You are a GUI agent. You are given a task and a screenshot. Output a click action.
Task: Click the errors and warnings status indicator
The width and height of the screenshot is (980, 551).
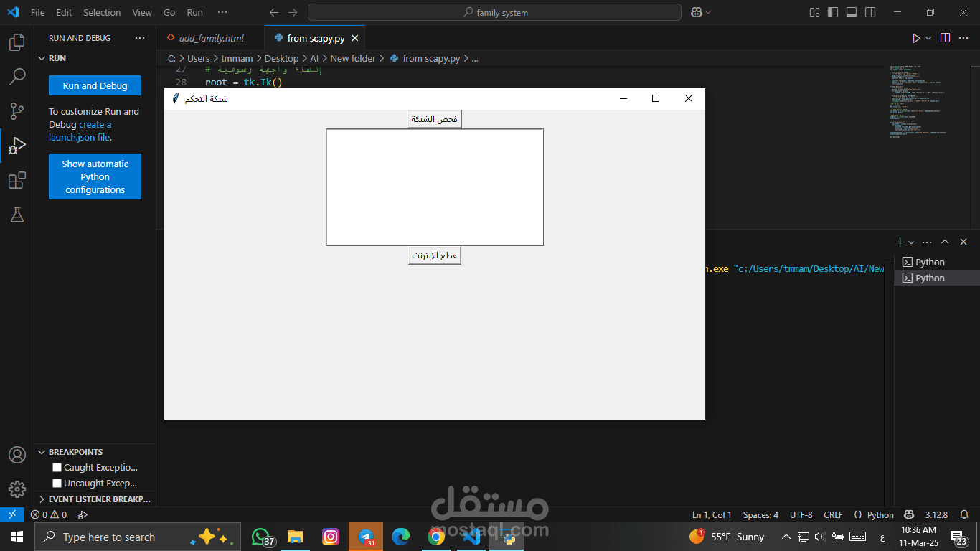49,514
